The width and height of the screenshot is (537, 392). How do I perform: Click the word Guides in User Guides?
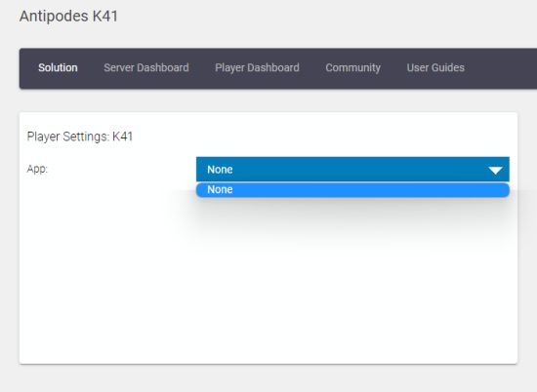point(447,67)
